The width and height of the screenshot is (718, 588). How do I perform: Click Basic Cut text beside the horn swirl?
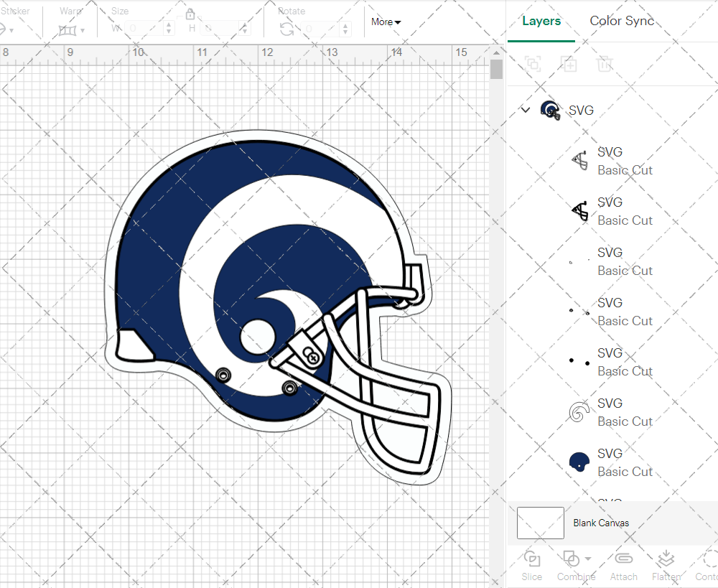click(625, 421)
